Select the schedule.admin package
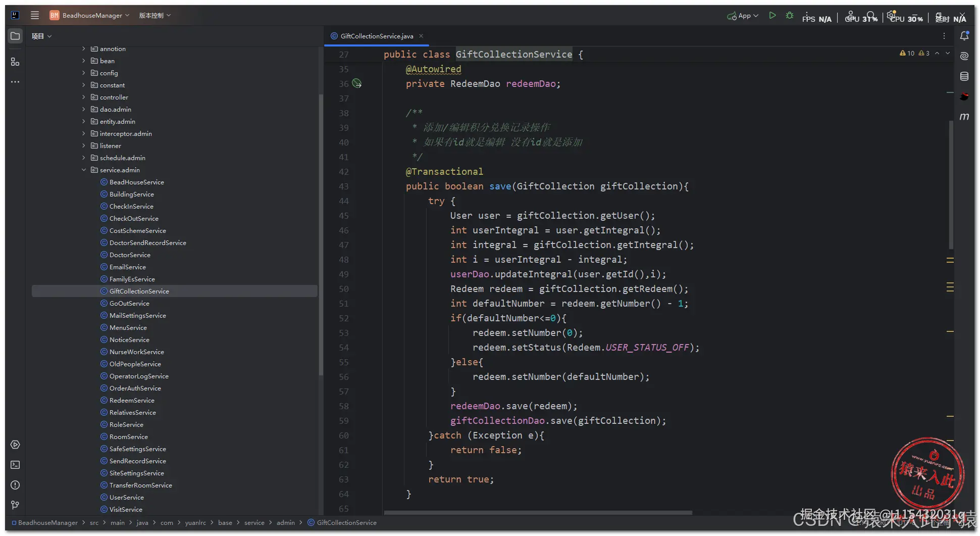 122,158
